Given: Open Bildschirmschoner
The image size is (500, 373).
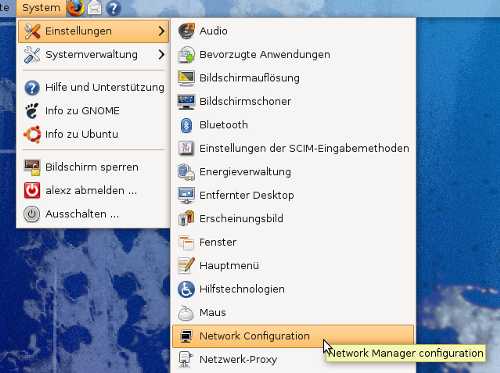Looking at the screenshot, I should (x=293, y=101).
